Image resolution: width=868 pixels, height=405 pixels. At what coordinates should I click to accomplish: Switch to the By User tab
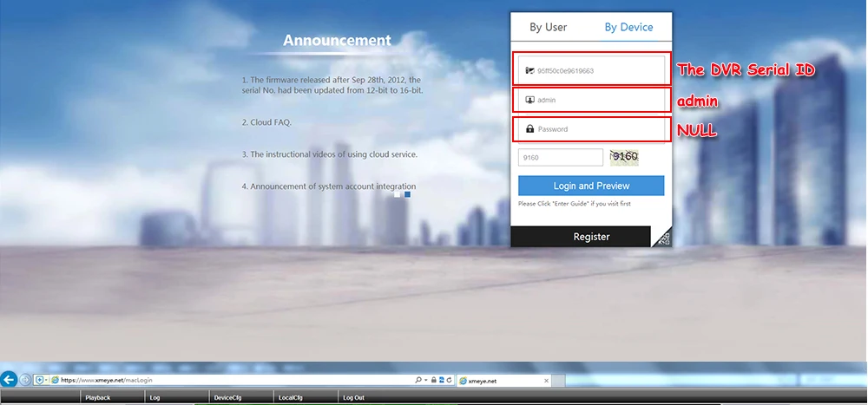[x=548, y=27]
